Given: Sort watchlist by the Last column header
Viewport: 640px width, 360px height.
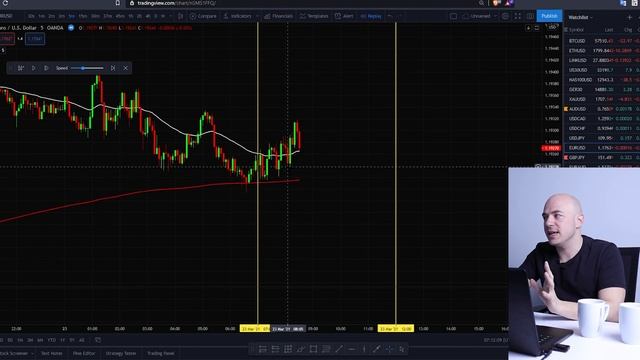Looking at the screenshot, I should coord(609,30).
